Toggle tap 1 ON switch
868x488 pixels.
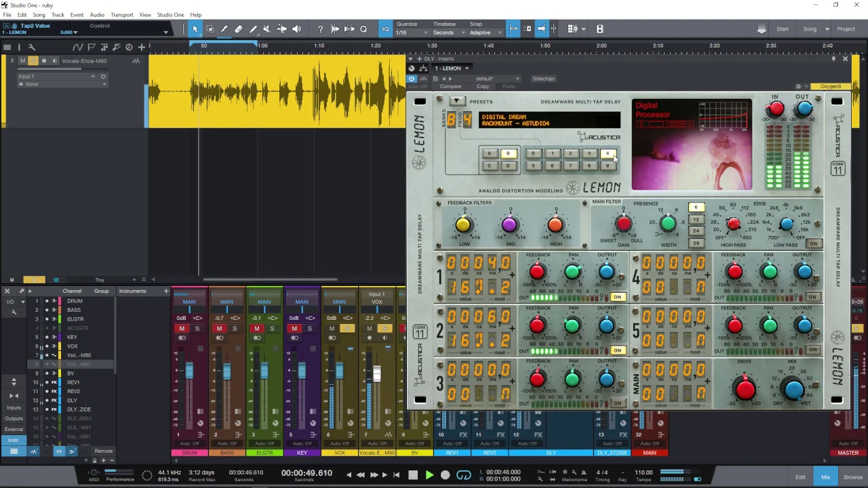(x=616, y=297)
